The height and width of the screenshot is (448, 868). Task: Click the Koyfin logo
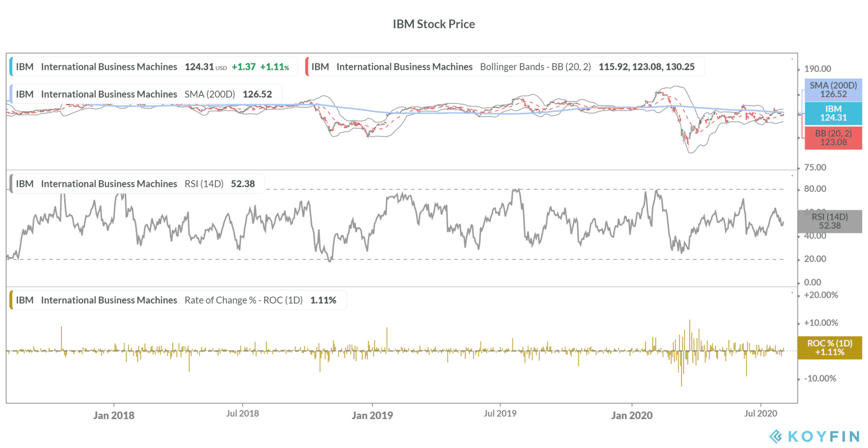(x=815, y=436)
